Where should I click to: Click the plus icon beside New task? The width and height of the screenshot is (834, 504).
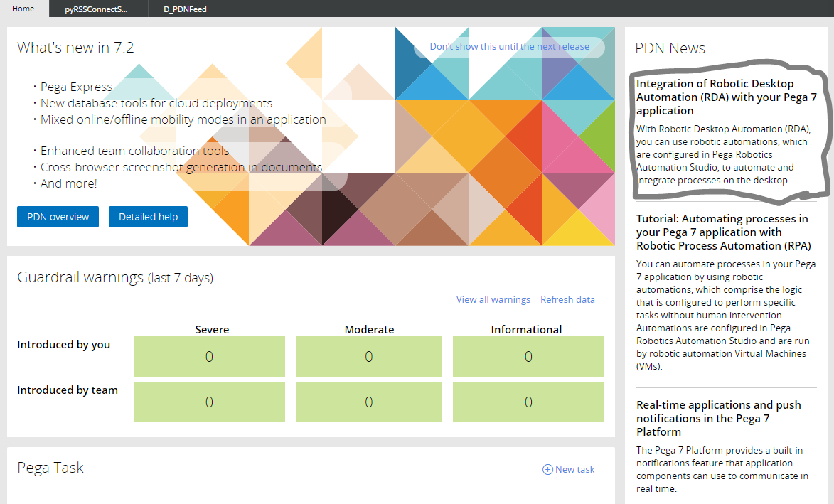(x=547, y=469)
